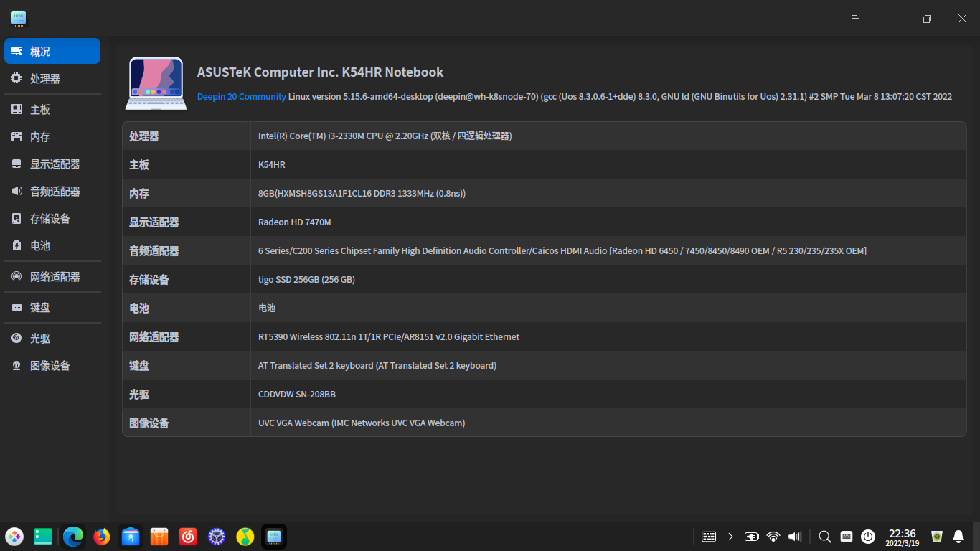Select the 存储设备 sidebar icon
The height and width of the screenshot is (551, 980).
pyautogui.click(x=17, y=219)
